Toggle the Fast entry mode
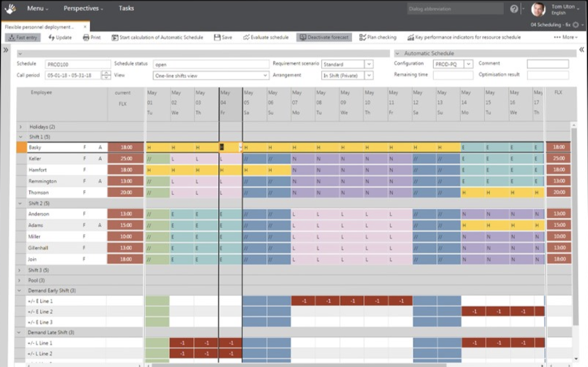The height and width of the screenshot is (367, 588). click(x=23, y=37)
